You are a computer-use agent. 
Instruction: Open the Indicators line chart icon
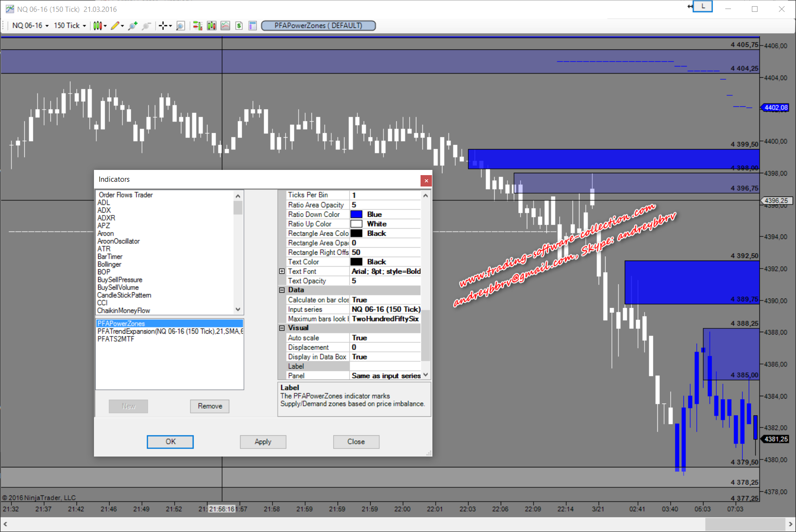pyautogui.click(x=225, y=26)
